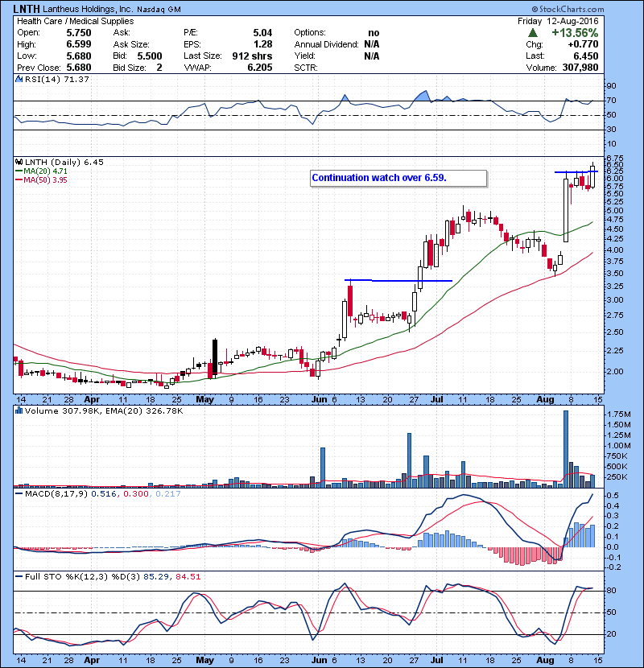Click the 'MA(50) 3.95' legend text
This screenshot has height=668, width=644.
[x=45, y=180]
